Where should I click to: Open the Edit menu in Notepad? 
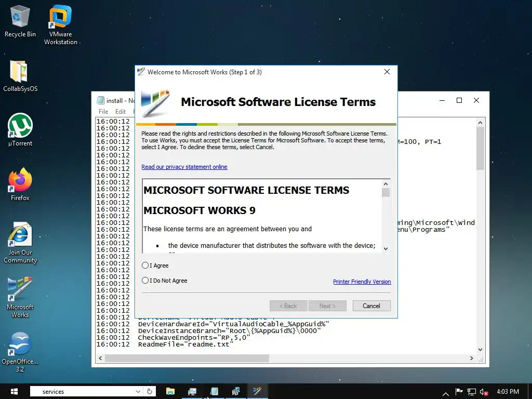click(120, 111)
